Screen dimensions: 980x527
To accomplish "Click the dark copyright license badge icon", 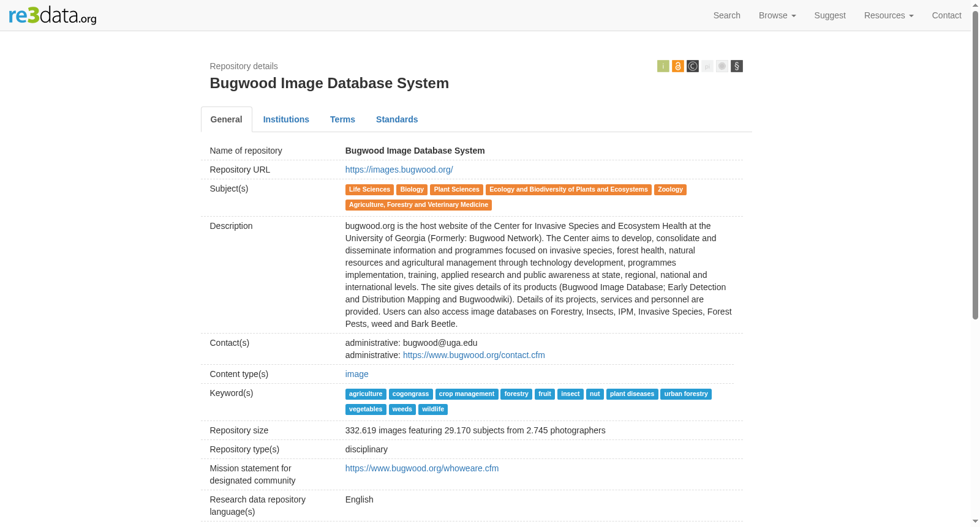I will [693, 66].
